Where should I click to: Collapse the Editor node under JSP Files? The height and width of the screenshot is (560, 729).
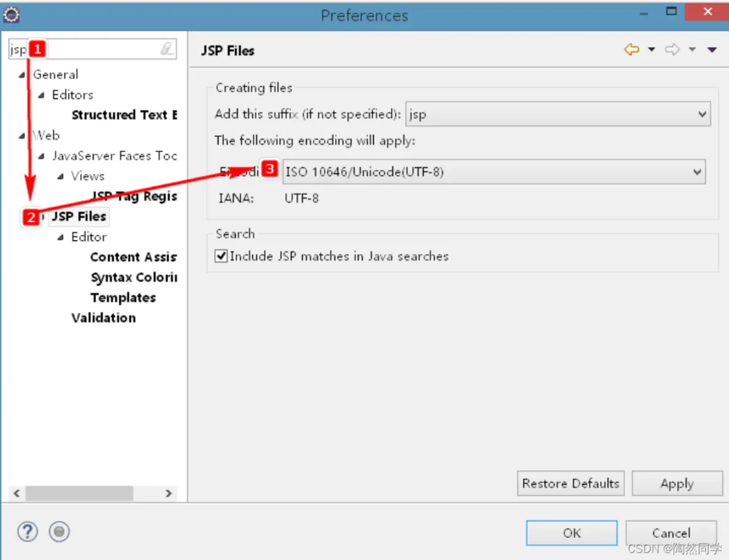point(60,237)
